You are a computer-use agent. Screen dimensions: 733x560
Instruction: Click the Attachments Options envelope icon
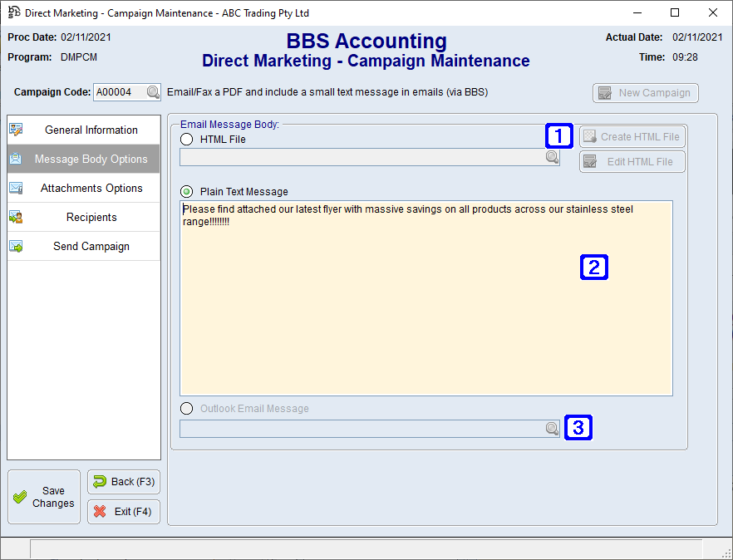pyautogui.click(x=17, y=188)
